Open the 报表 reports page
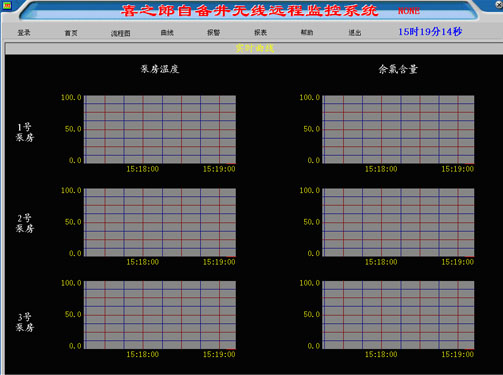The height and width of the screenshot is (375, 503). point(260,33)
